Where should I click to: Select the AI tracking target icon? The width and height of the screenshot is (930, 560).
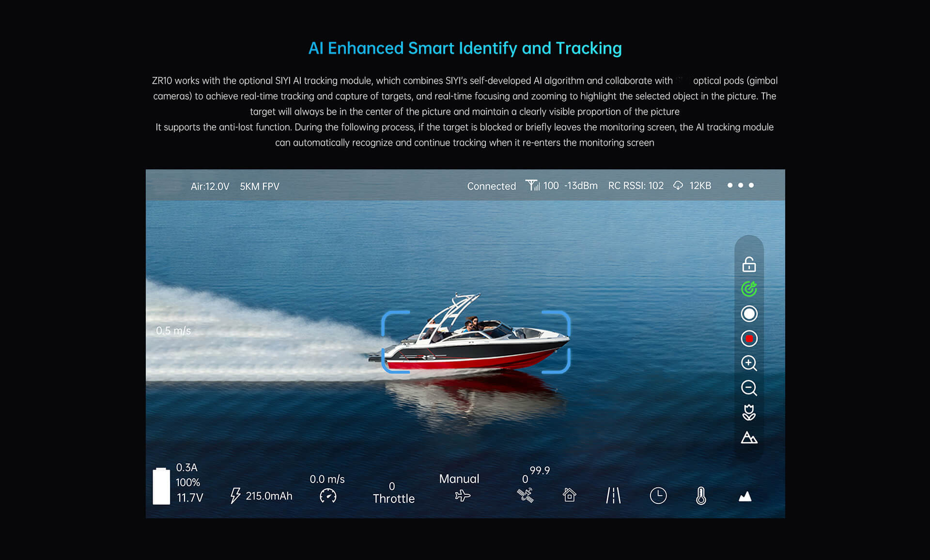(749, 288)
